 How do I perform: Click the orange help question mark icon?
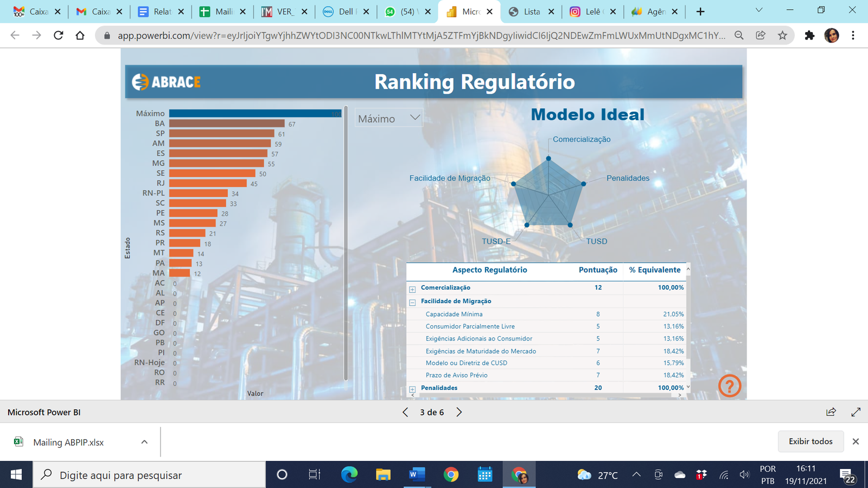point(729,386)
